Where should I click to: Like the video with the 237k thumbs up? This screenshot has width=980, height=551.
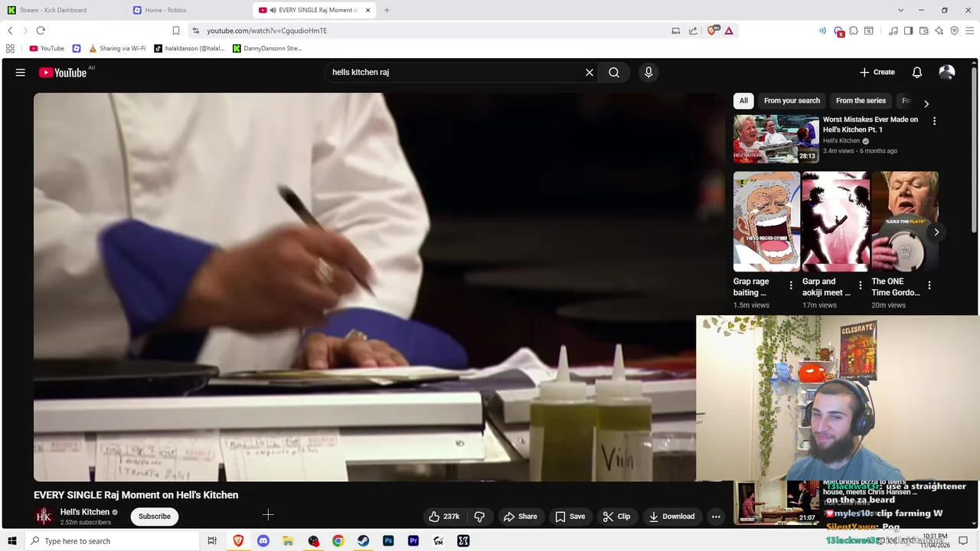point(444,517)
